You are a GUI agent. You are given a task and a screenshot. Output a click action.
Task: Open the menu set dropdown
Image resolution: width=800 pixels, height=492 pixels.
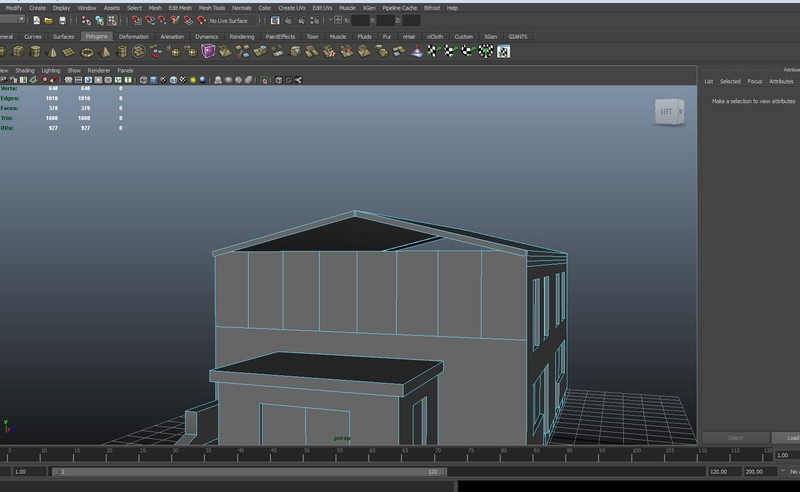(12, 20)
